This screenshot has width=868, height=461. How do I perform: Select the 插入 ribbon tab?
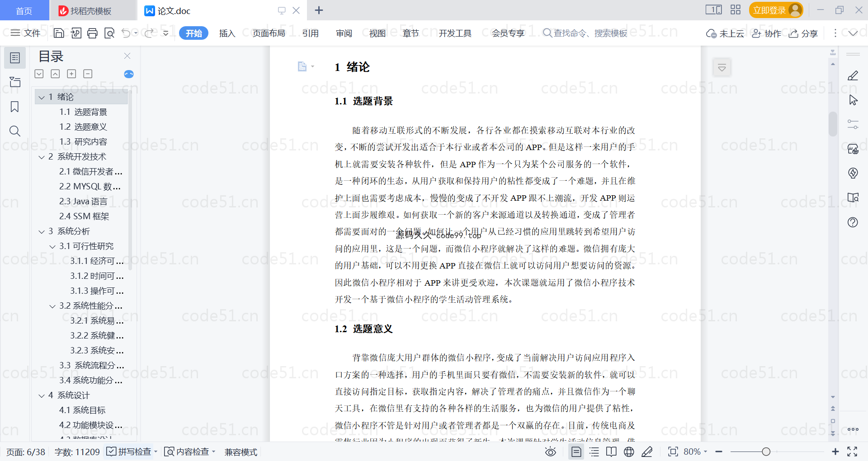click(x=227, y=33)
